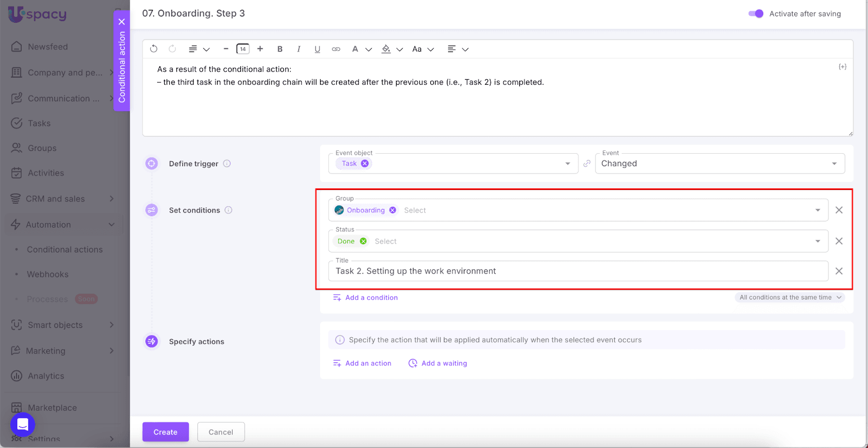Image resolution: width=868 pixels, height=448 pixels.
Task: Click the Title condition input field
Action: click(x=577, y=271)
